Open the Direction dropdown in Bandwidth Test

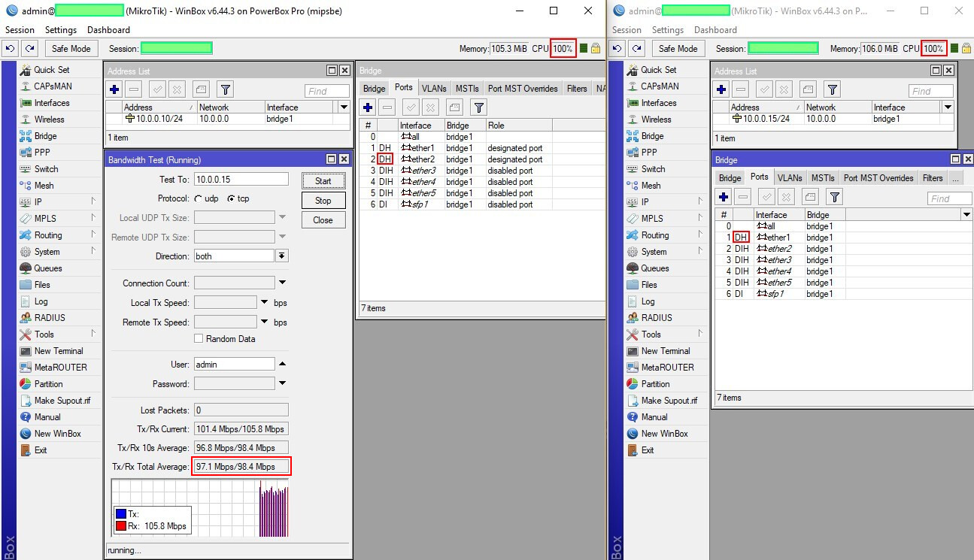point(282,256)
